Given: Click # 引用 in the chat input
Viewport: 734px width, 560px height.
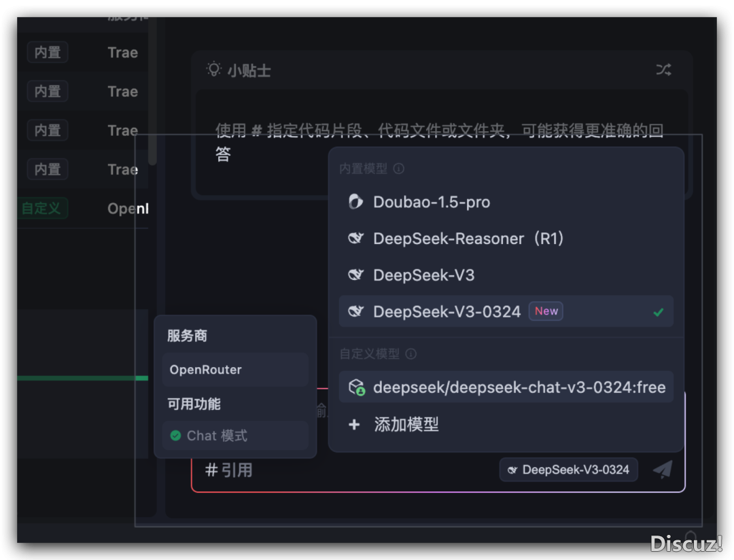Looking at the screenshot, I should coord(229,470).
